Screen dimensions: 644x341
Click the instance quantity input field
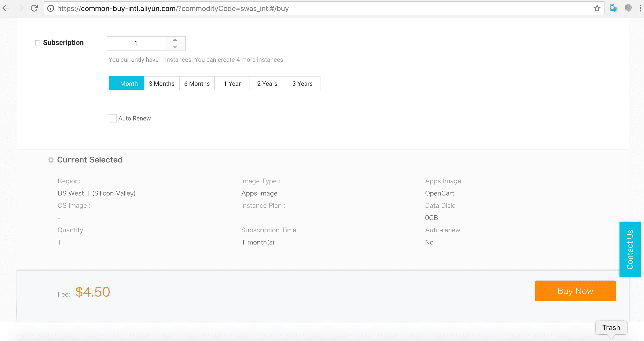pos(136,43)
